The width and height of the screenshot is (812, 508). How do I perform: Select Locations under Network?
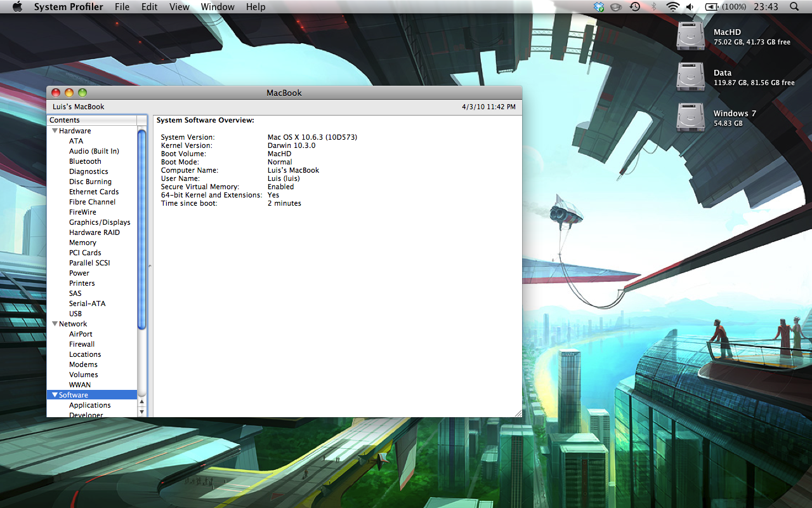pyautogui.click(x=85, y=354)
